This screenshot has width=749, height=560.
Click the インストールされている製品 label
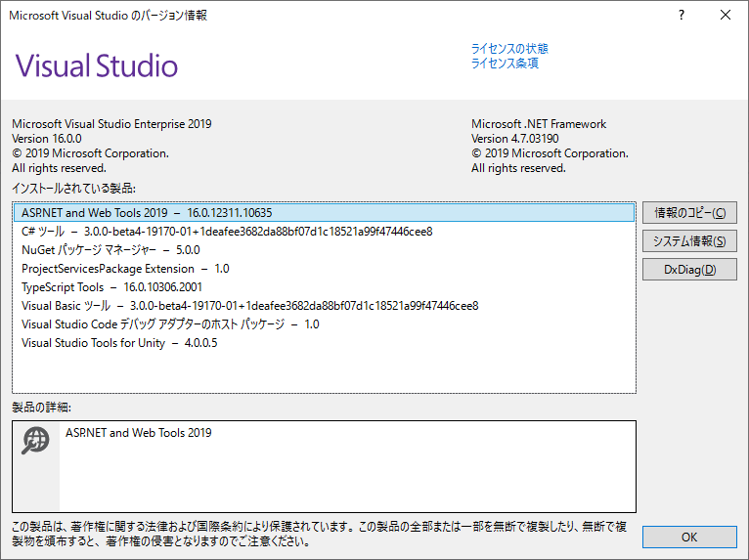pos(73,188)
